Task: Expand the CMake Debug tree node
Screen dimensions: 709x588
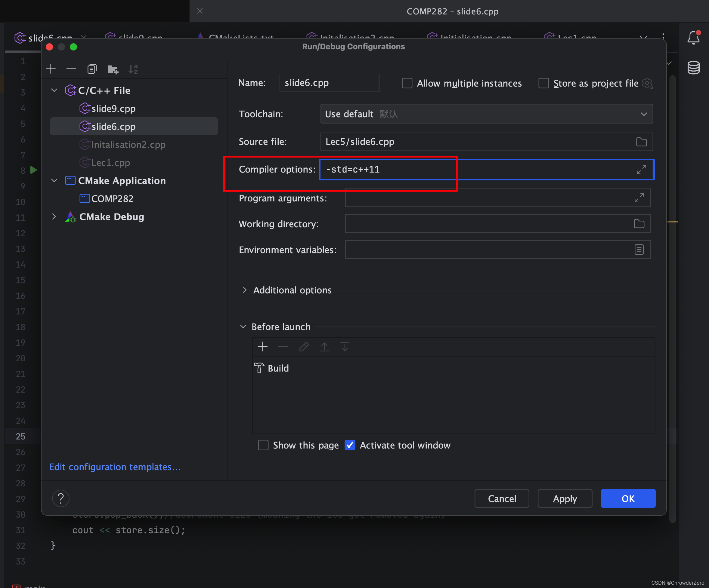Action: 54,216
